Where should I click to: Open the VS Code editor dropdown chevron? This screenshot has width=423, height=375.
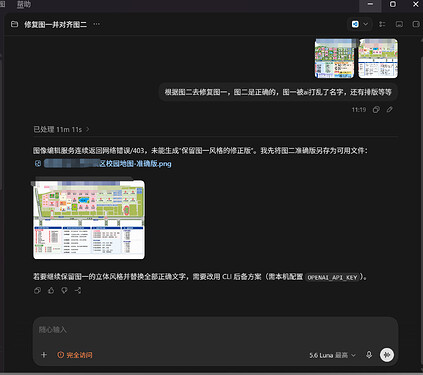click(x=366, y=24)
